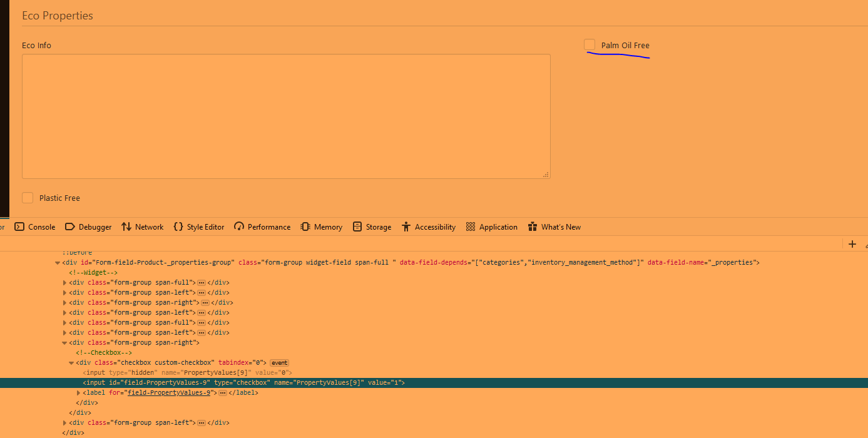This screenshot has height=438, width=868.
Task: Select the Storage inspector panel
Action: tap(372, 227)
